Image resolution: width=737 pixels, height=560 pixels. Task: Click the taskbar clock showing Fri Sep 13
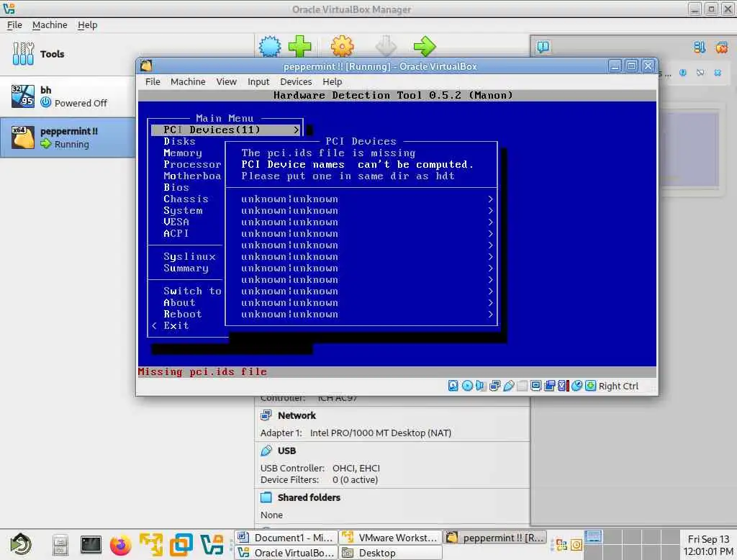(708, 545)
